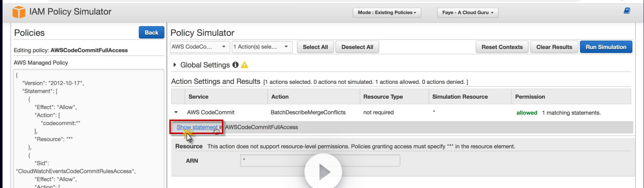This screenshot has height=188, width=644.
Task: Click the Back button in Policies
Action: (151, 33)
